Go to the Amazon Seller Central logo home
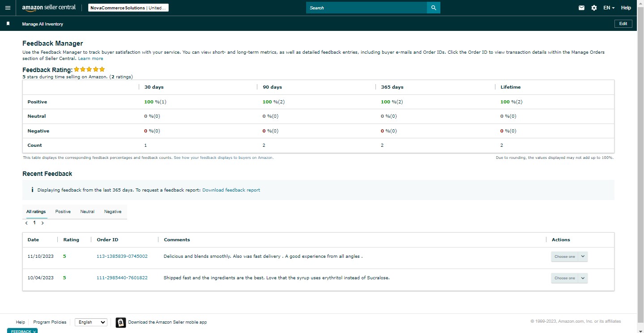Viewport: 644px width, 333px height. pyautogui.click(x=49, y=8)
